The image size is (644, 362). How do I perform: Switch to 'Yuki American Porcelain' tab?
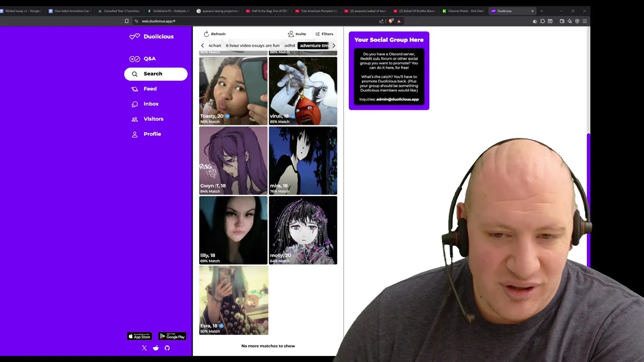click(x=317, y=11)
